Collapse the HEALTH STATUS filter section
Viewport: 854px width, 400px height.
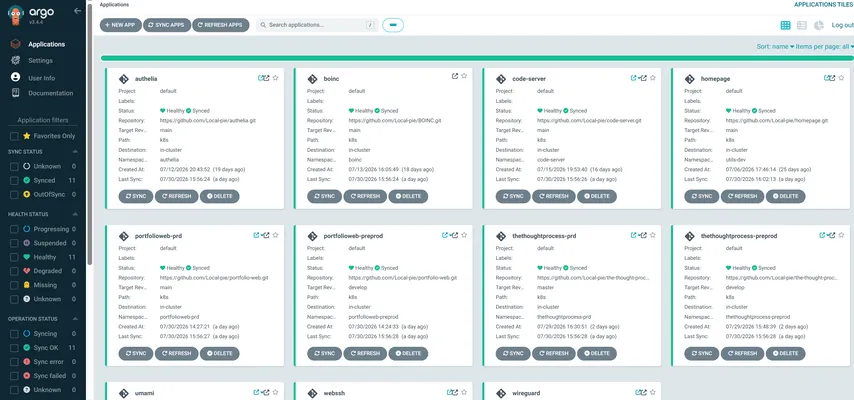click(75, 214)
